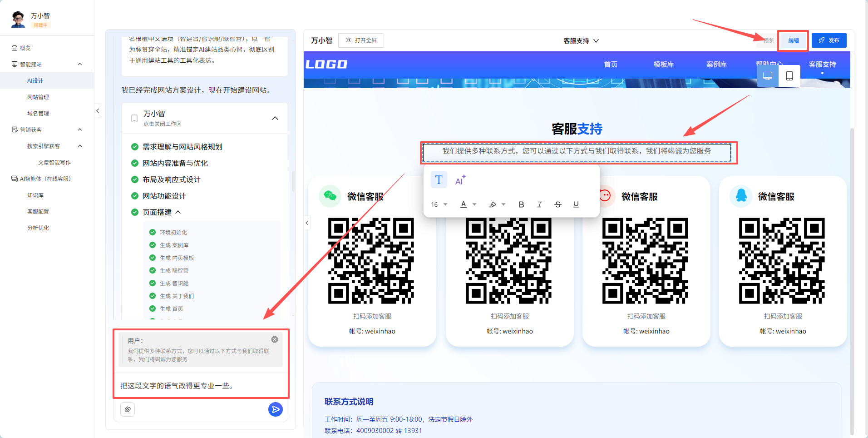Open 网站管理 in the sidebar
Screen dimensions: 868x438
pyautogui.click(x=38, y=97)
